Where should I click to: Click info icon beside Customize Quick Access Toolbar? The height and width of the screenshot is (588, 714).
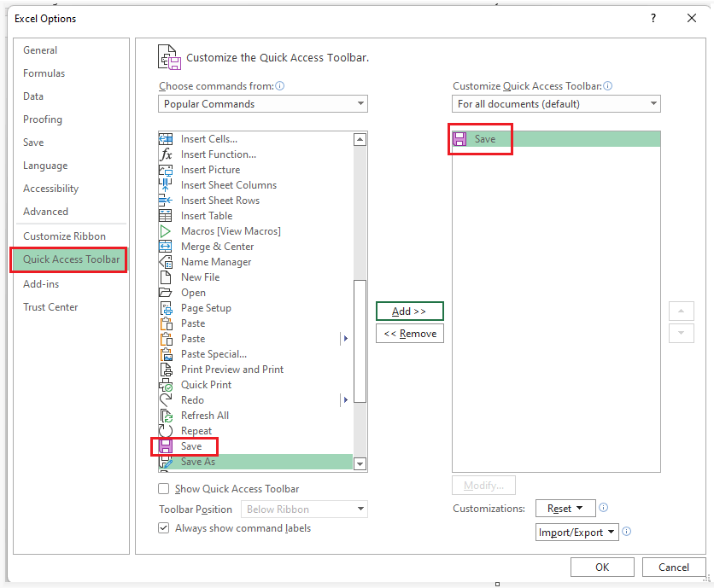point(608,86)
